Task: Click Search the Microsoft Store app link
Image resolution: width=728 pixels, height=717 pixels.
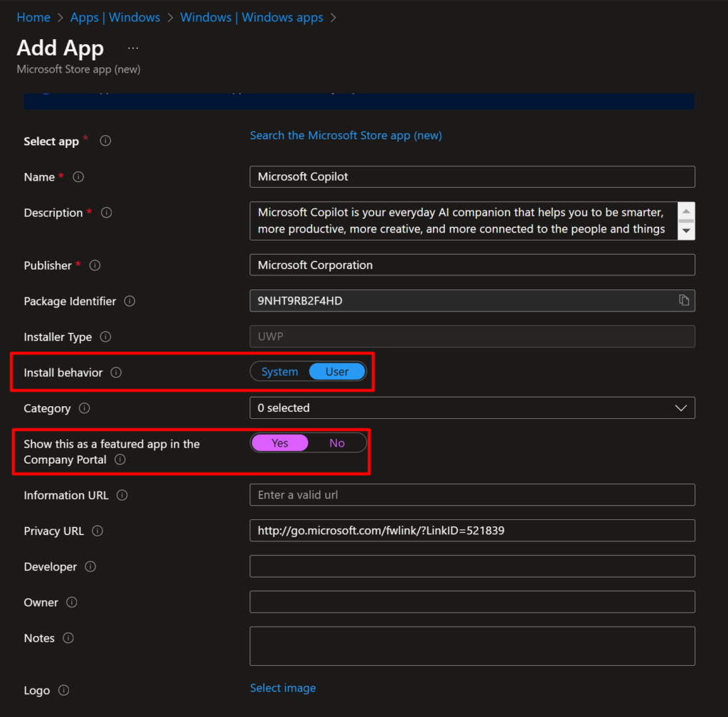Action: coord(346,136)
